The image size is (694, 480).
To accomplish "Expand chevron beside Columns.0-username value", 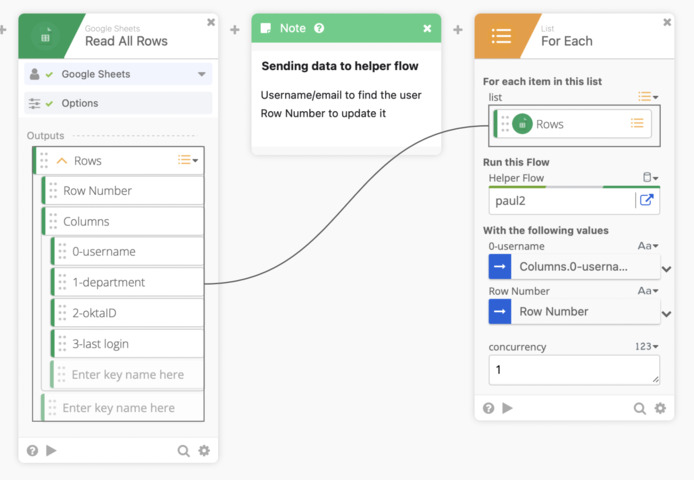I will [667, 269].
